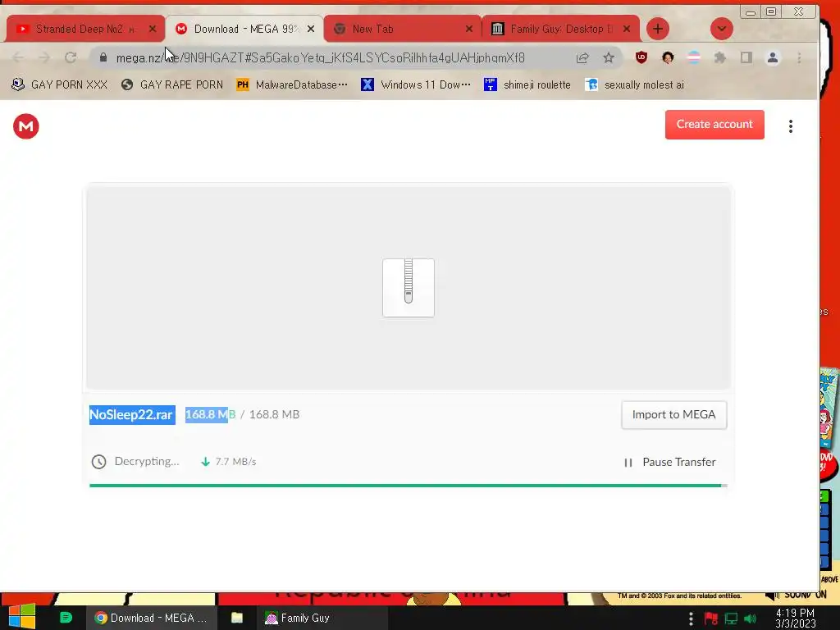Go back with the browser back arrow
Screen dimensions: 840x630
(18, 58)
